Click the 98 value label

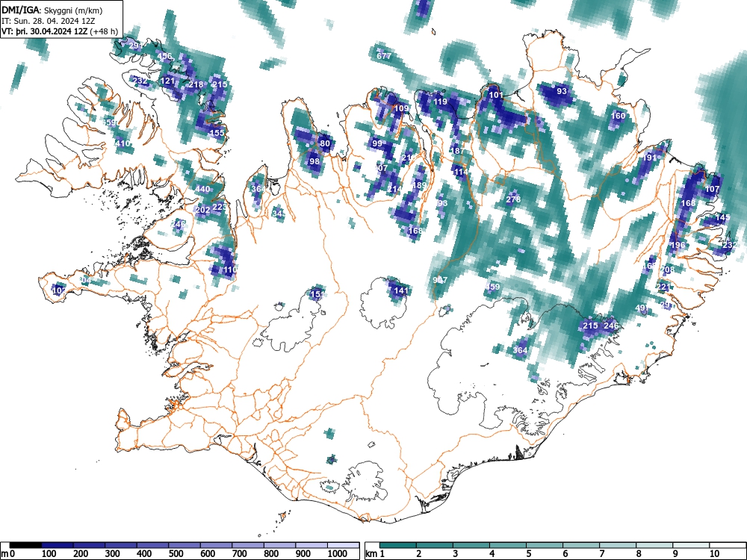[314, 161]
